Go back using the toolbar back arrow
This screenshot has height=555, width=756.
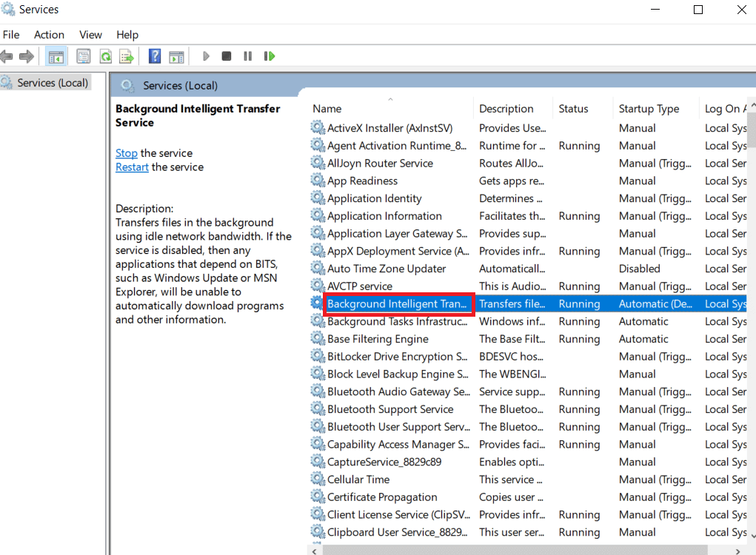[7, 56]
